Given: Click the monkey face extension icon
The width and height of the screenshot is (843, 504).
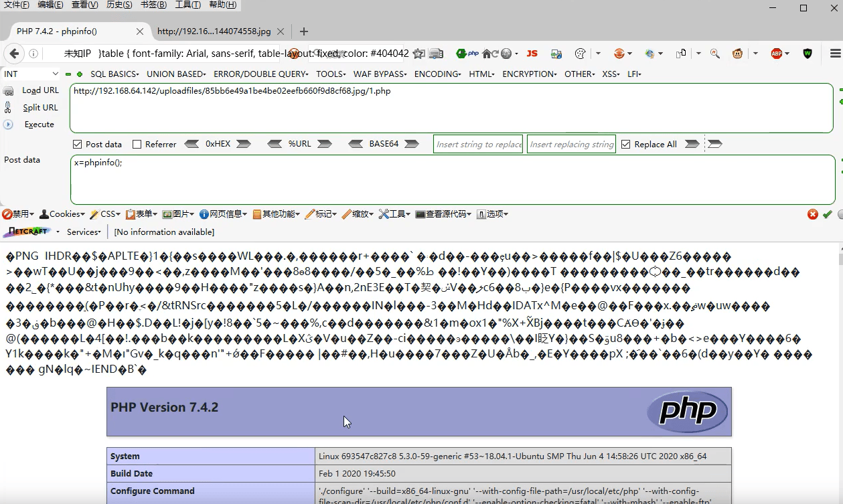Looking at the screenshot, I should 737,54.
